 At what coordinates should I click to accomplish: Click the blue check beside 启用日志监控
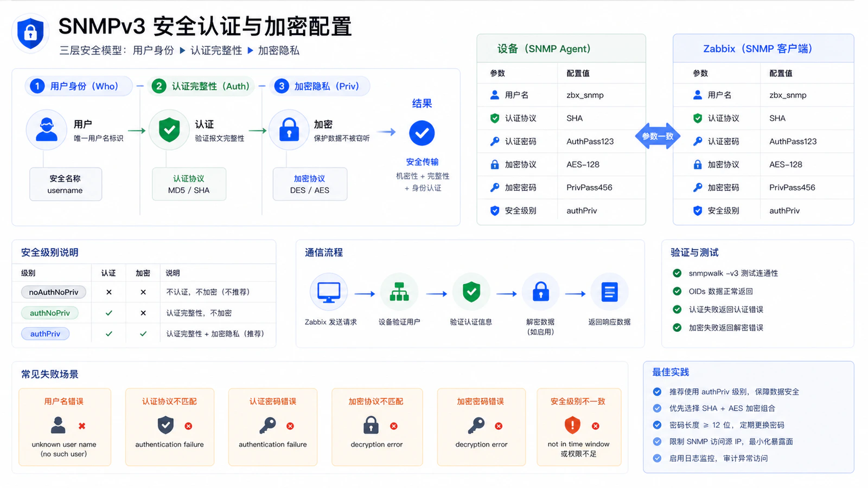pyautogui.click(x=657, y=458)
